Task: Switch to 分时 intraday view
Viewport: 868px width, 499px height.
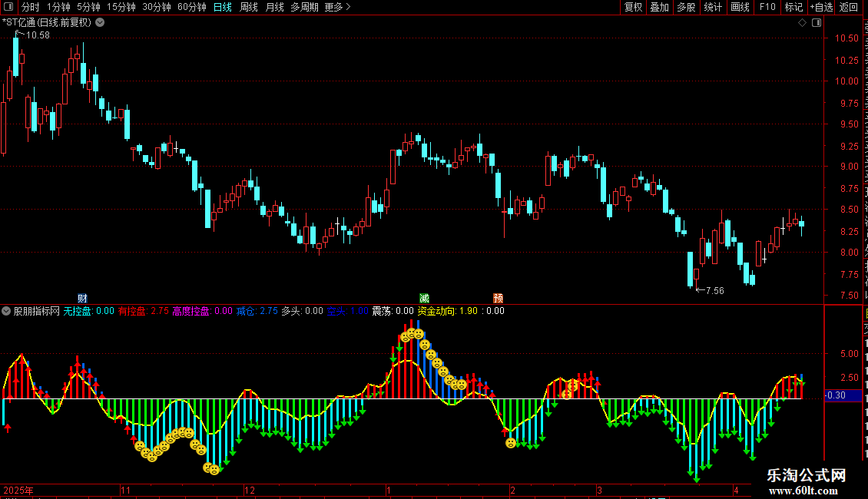Action: click(x=31, y=7)
